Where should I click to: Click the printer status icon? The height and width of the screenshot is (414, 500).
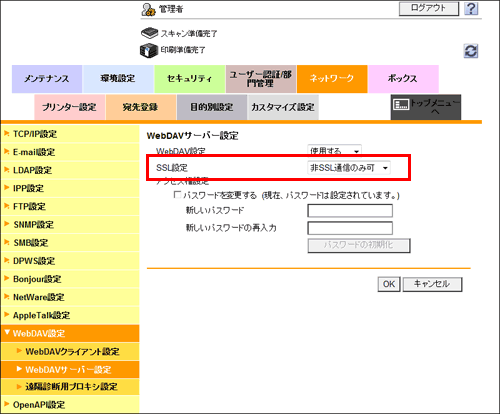pos(148,50)
